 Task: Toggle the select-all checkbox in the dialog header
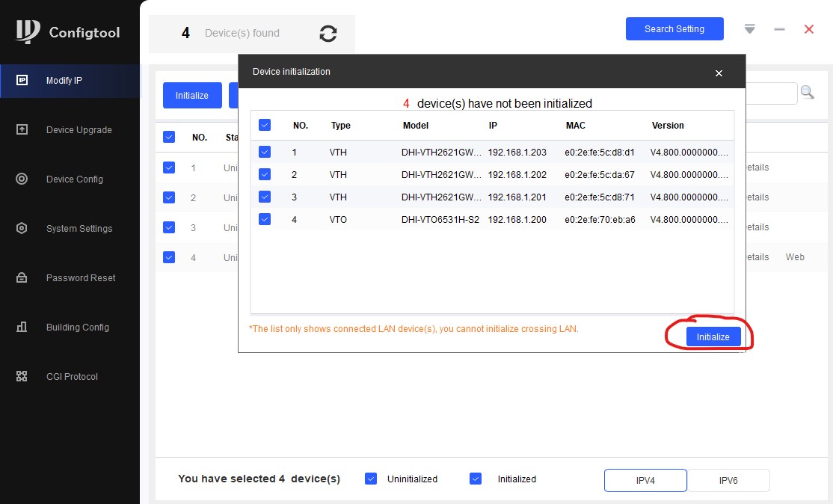click(265, 126)
